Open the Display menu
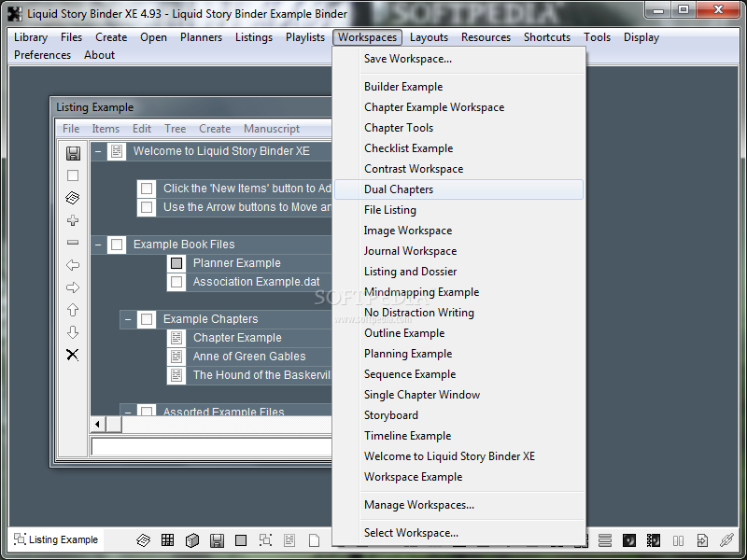 coord(641,37)
